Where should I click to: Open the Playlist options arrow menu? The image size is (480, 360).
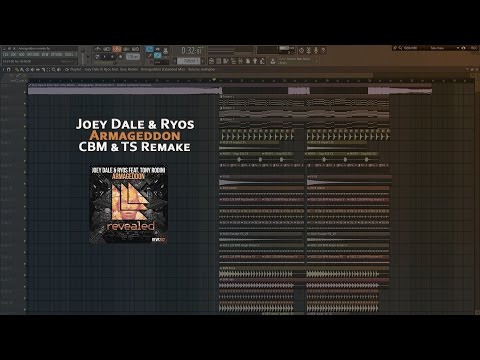click(3, 69)
